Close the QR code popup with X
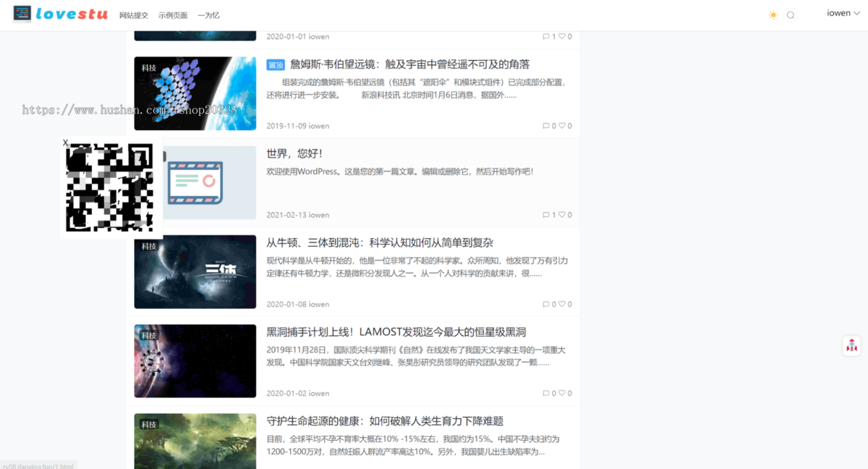868x469 pixels. coord(65,143)
